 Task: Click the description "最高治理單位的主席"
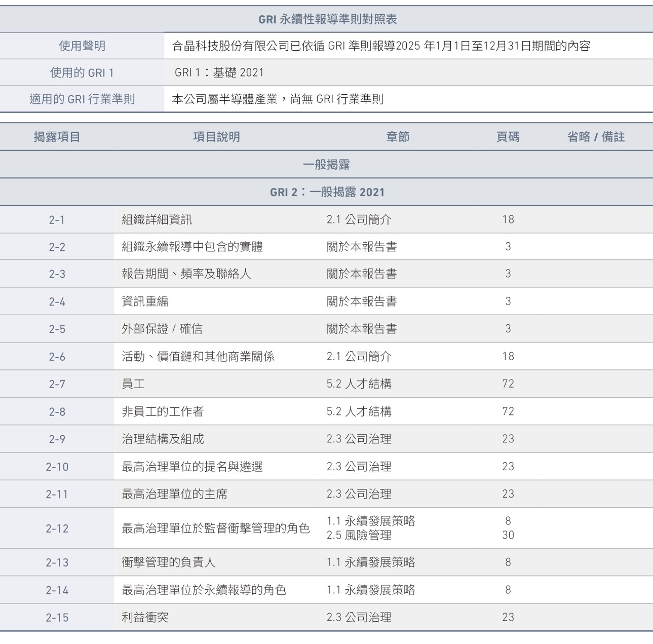click(x=175, y=494)
